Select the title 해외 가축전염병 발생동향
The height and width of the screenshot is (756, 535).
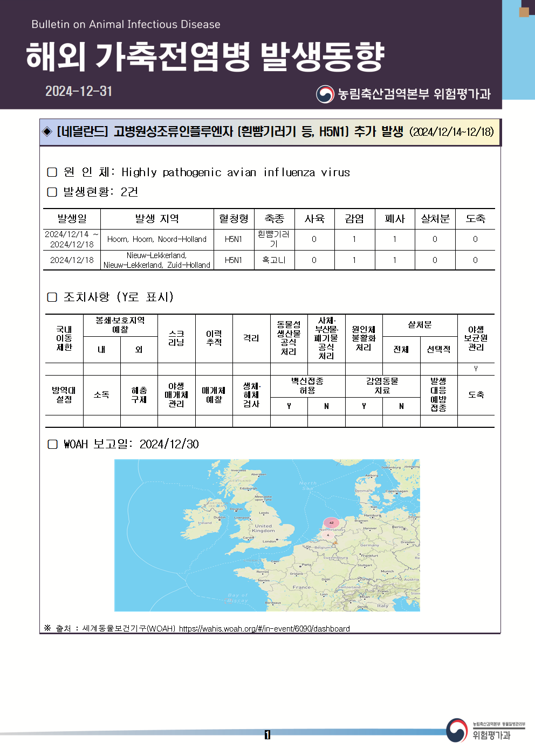click(205, 57)
